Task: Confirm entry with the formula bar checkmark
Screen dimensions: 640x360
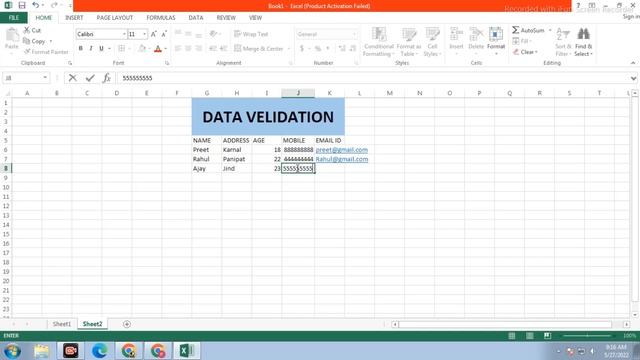Action: (x=90, y=78)
